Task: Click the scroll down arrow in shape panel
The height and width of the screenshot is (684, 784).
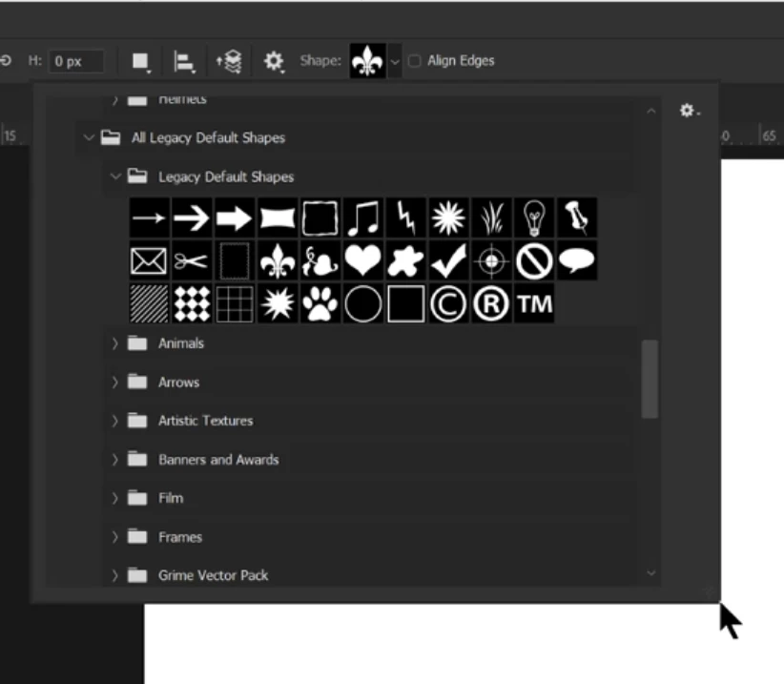Action: [x=651, y=573]
